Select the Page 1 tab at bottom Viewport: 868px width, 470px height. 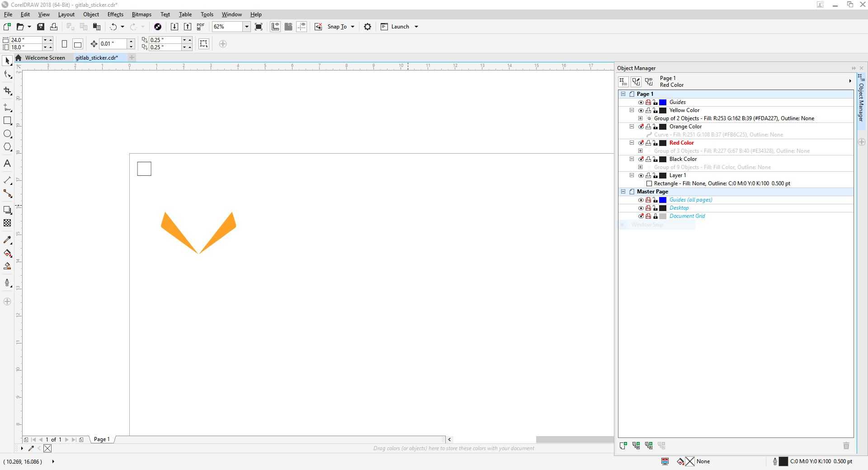click(x=102, y=439)
